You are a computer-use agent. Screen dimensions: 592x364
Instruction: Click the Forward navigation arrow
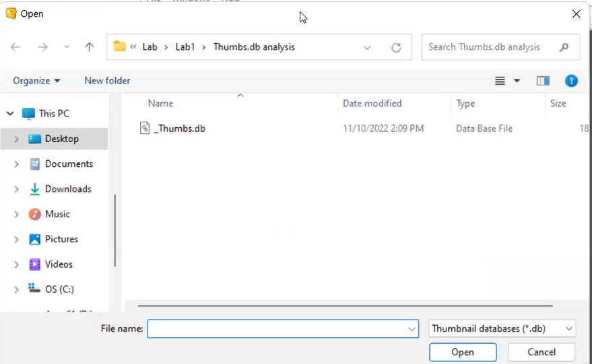coord(42,47)
